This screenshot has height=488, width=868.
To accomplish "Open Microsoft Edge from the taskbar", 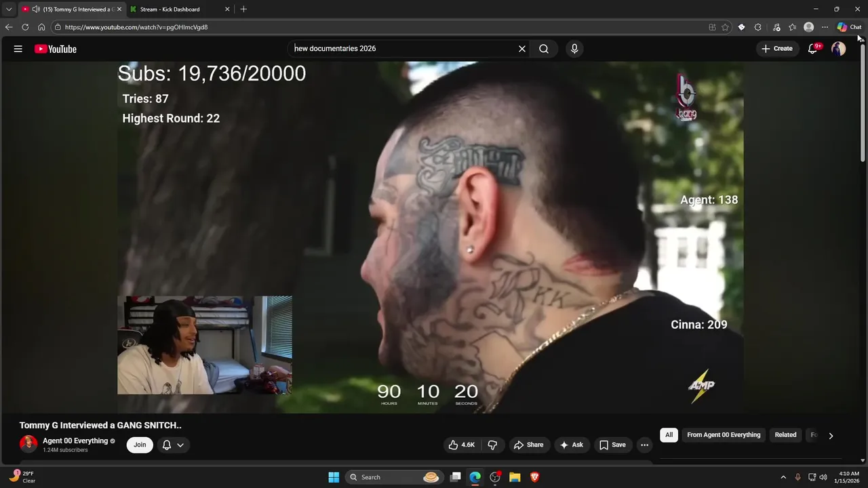I will 475,477.
